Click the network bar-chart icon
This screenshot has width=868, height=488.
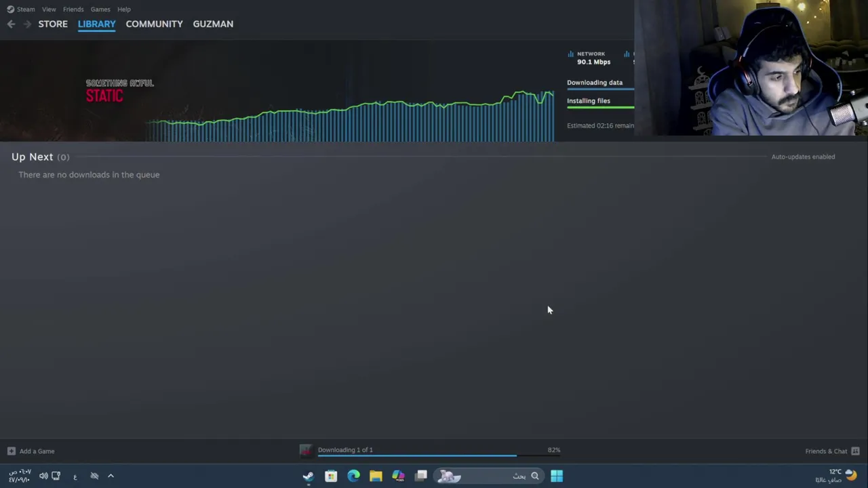pos(570,54)
